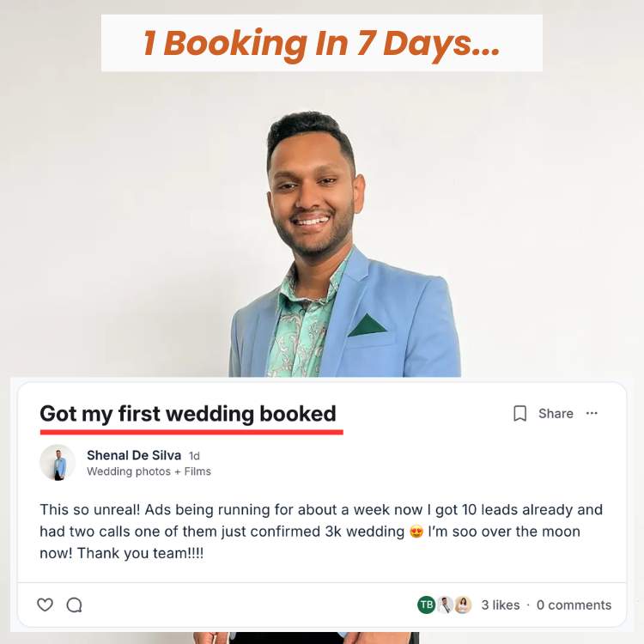Viewport: 644px width, 644px height.
Task: View the 3 likes list
Action: [501, 605]
